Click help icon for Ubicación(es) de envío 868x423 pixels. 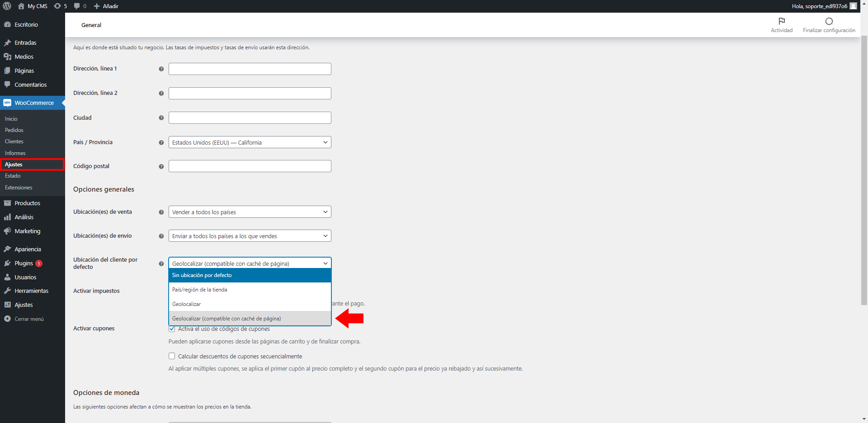click(x=161, y=236)
